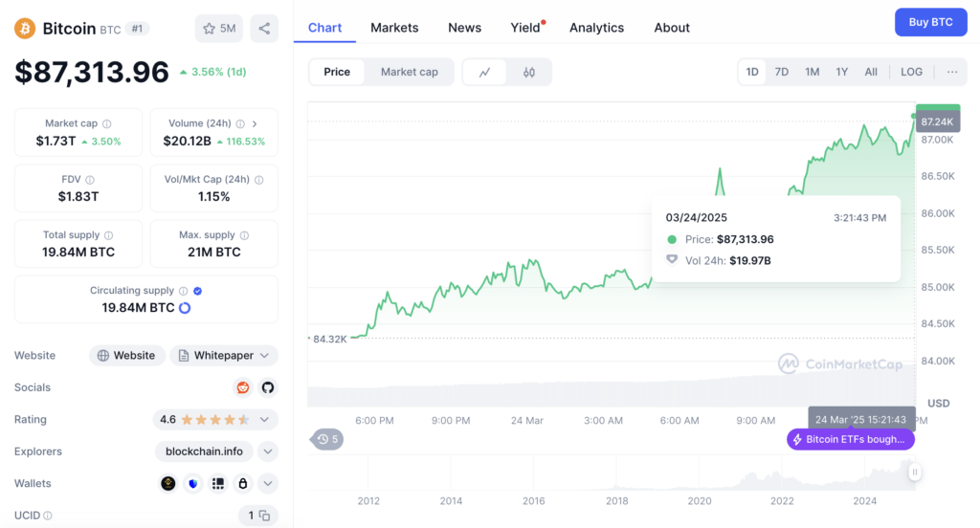Open the Website button
Viewport: 980px width, 528px height.
[127, 356]
